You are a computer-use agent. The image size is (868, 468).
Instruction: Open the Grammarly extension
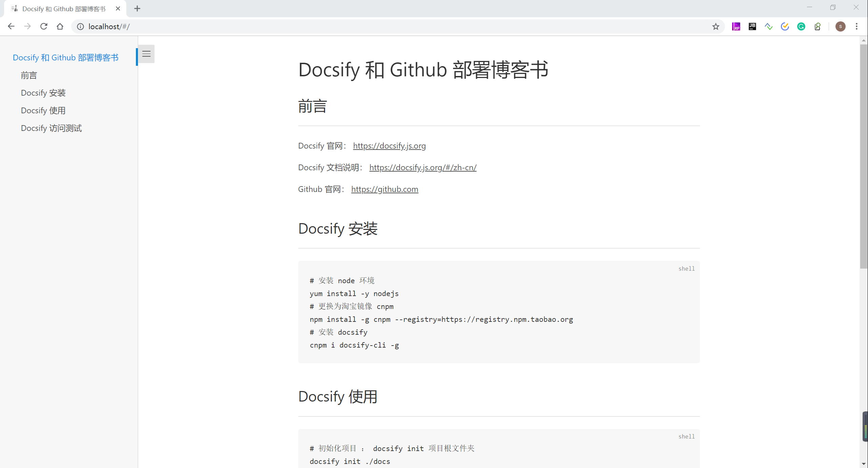[801, 26]
